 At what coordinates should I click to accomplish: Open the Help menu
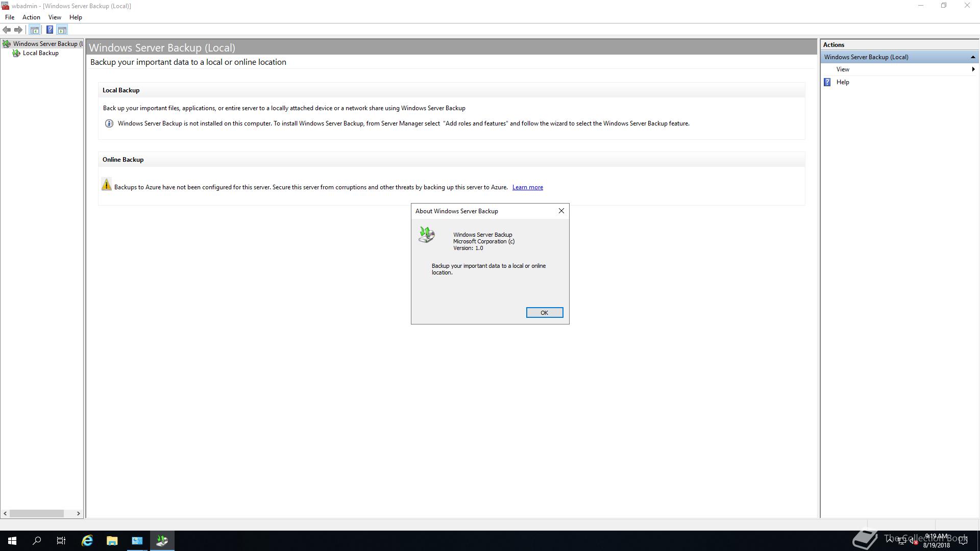point(76,17)
